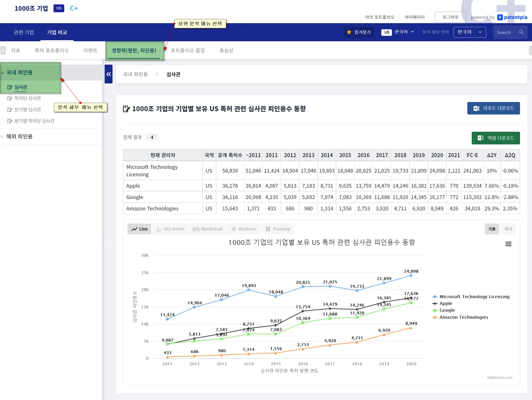Toggle Microsoft Technology Licensing legend series
The height and width of the screenshot is (400, 532).
pyautogui.click(x=474, y=297)
